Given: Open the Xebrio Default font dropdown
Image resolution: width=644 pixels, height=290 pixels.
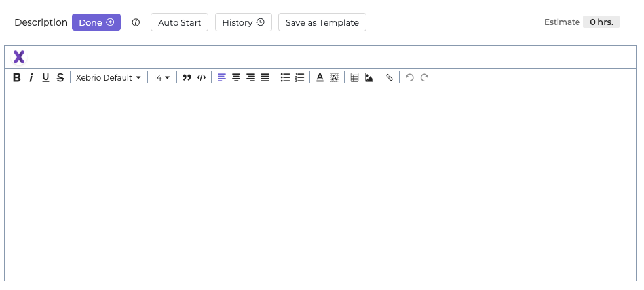Looking at the screenshot, I should [x=109, y=77].
